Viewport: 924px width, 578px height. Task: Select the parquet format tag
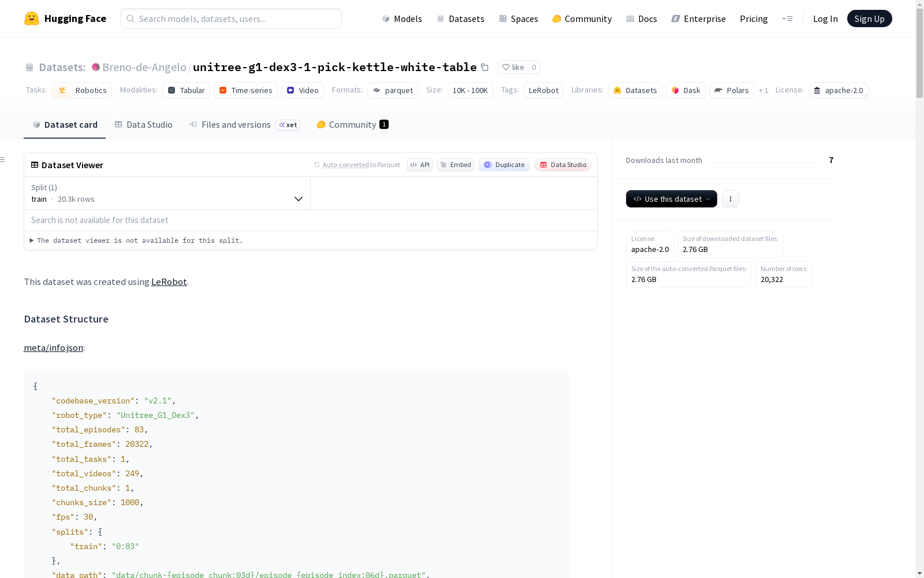393,90
